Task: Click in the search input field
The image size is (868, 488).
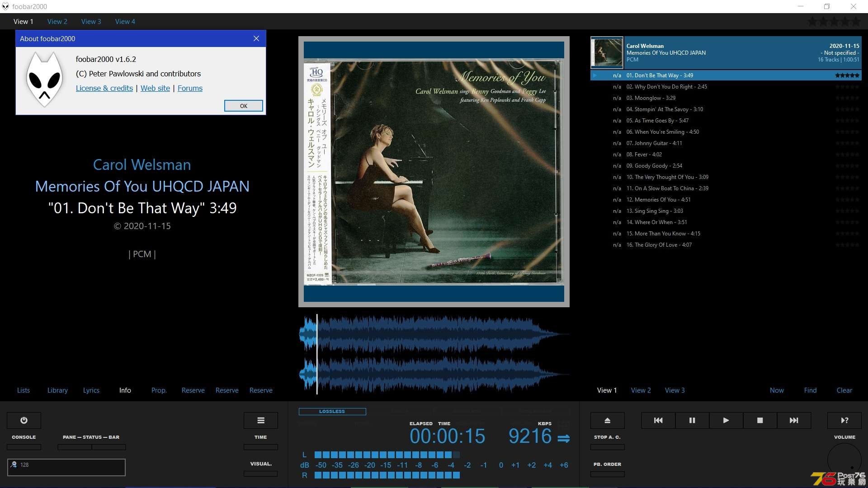Action: coord(66,467)
